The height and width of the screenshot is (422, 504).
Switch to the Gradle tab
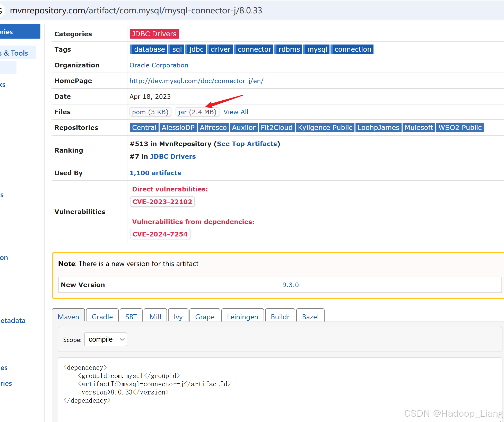102,317
